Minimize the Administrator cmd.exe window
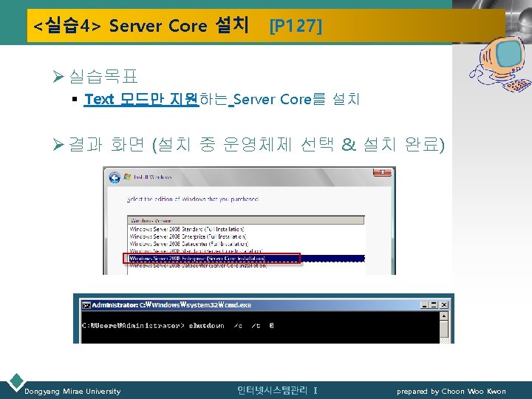The image size is (532, 399). 424,305
